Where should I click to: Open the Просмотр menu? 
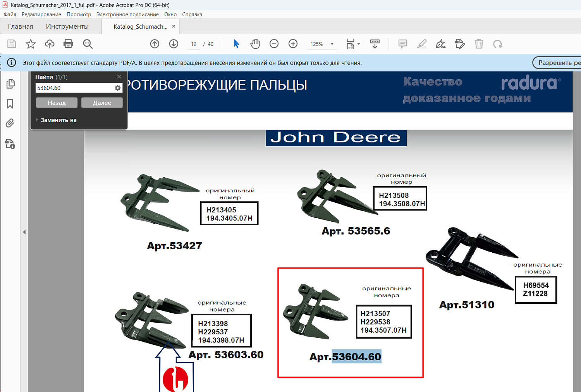point(79,14)
